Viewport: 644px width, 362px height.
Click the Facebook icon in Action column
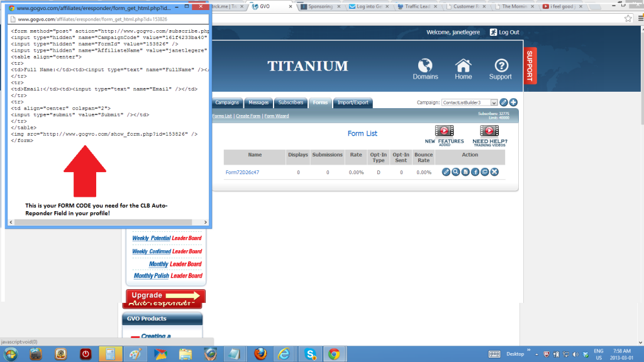[x=475, y=172]
